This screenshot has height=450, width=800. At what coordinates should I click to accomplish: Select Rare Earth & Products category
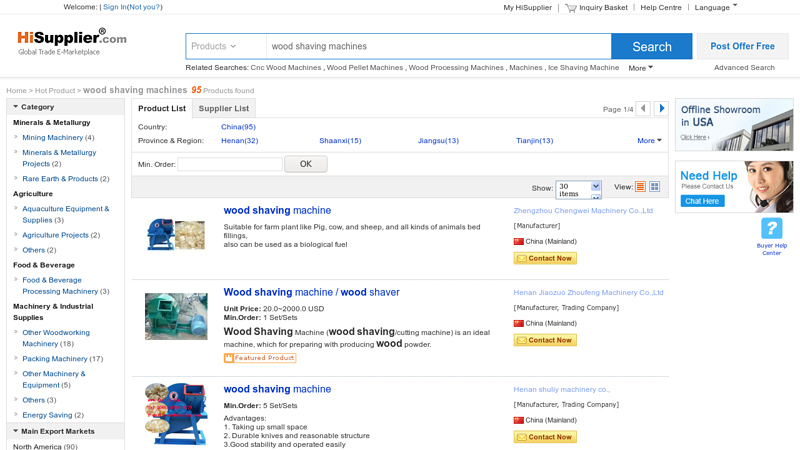click(60, 179)
